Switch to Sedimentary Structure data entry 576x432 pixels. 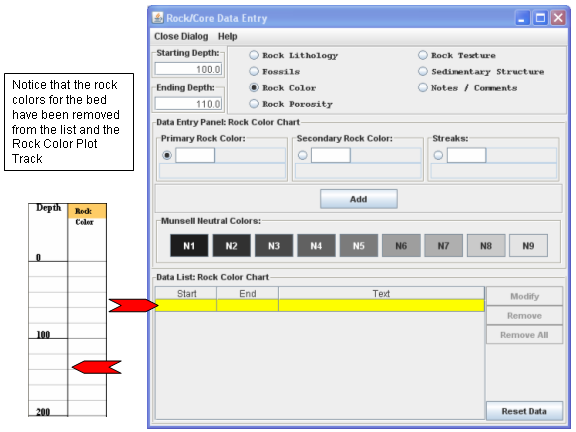point(423,71)
